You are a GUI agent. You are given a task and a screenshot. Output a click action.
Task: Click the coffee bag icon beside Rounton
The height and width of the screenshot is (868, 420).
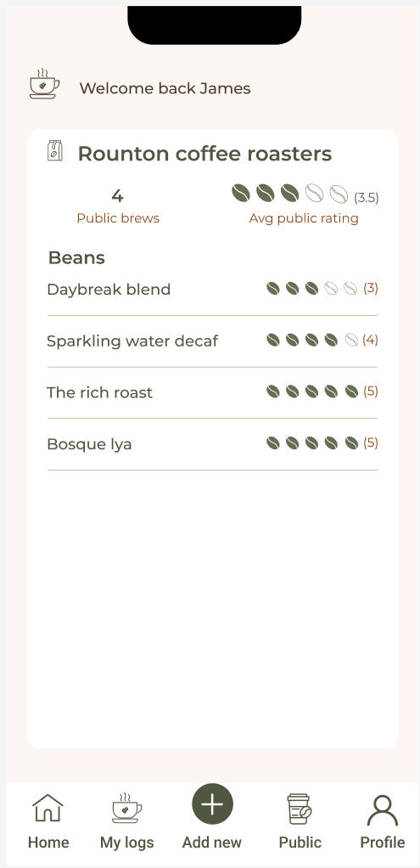coord(55,150)
